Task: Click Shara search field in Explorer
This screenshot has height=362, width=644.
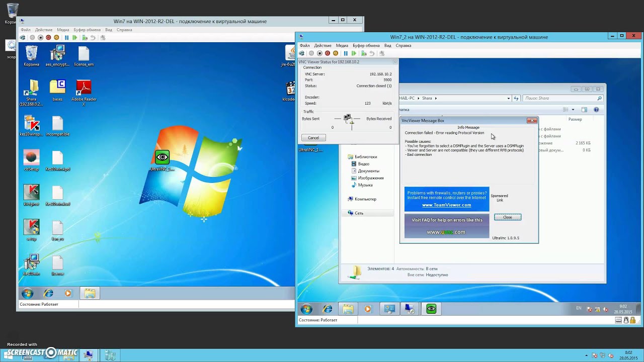Action: pyautogui.click(x=562, y=99)
